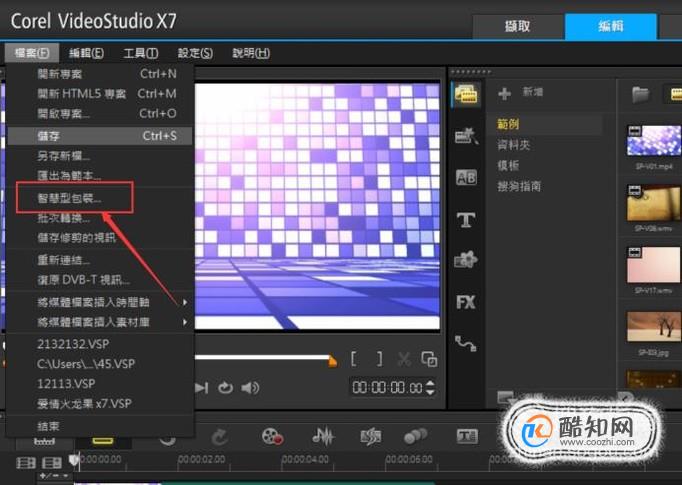Open the Title (T) panel icon
This screenshot has height=485, width=682.
pyautogui.click(x=466, y=220)
